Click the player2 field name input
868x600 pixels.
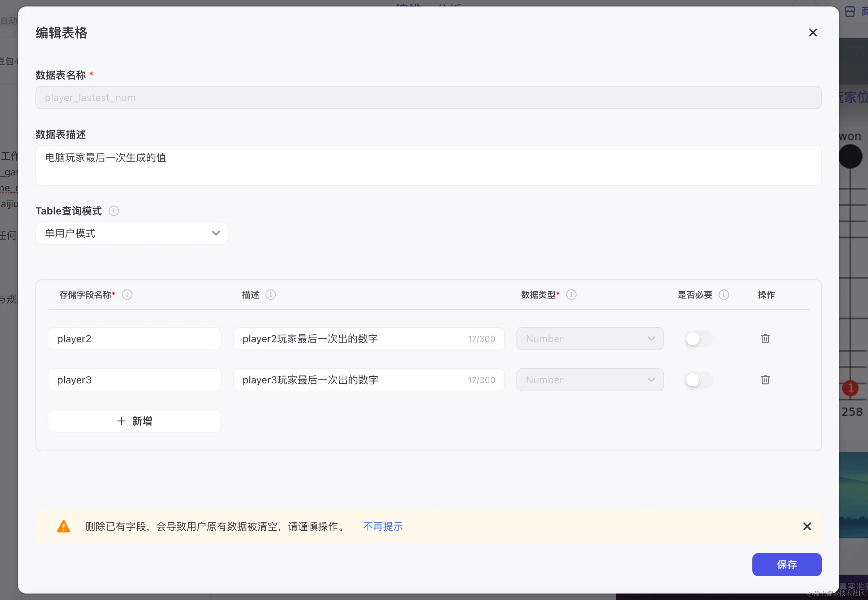pyautogui.click(x=134, y=339)
